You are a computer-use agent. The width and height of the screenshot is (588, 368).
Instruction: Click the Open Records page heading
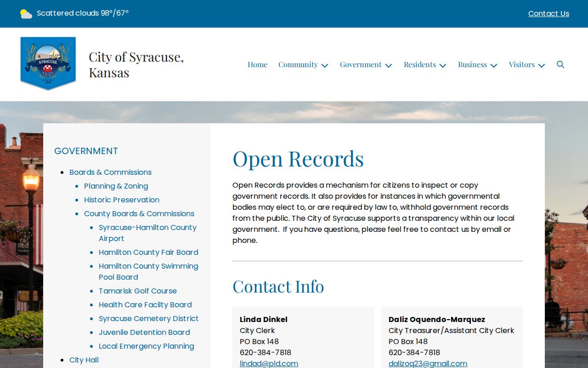click(298, 159)
